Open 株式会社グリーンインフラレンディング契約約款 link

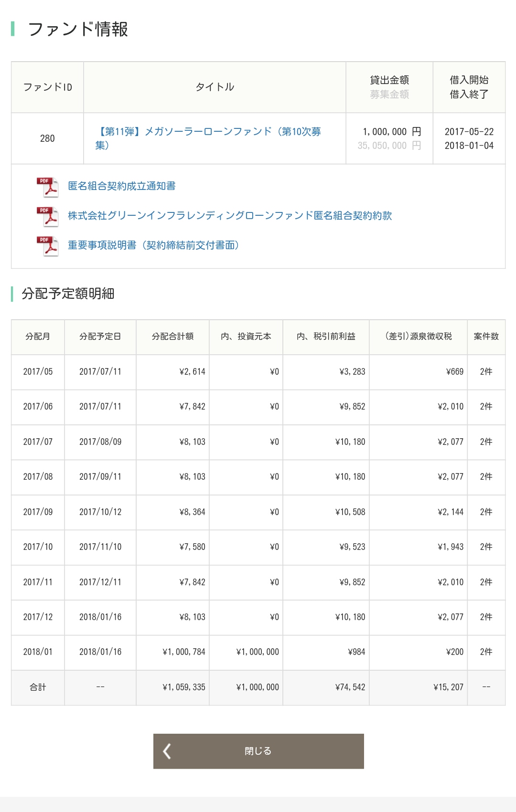tap(229, 216)
